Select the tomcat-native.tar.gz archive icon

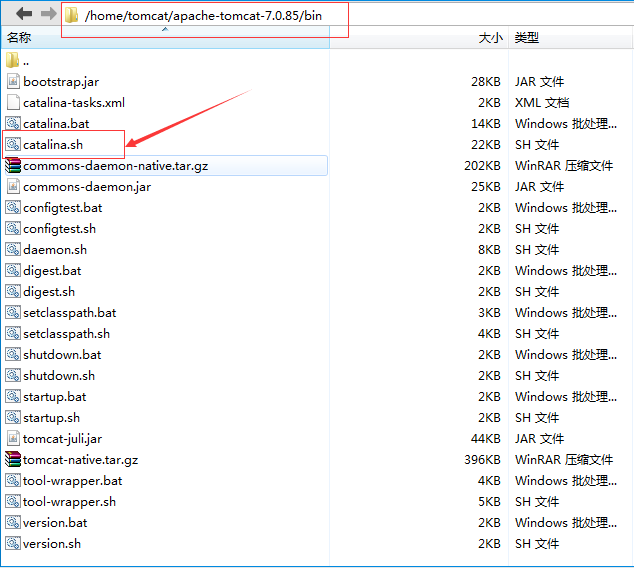(x=13, y=460)
